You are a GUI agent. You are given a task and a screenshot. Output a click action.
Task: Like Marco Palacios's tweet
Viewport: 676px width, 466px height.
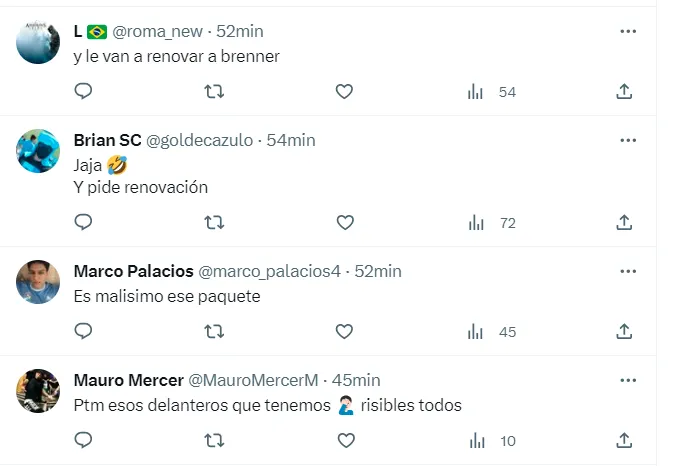pyautogui.click(x=344, y=331)
